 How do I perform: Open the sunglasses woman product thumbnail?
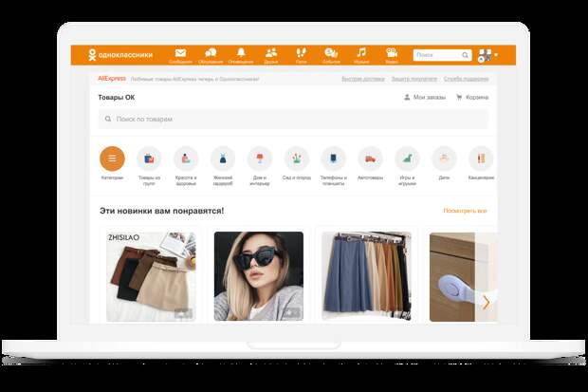(259, 276)
